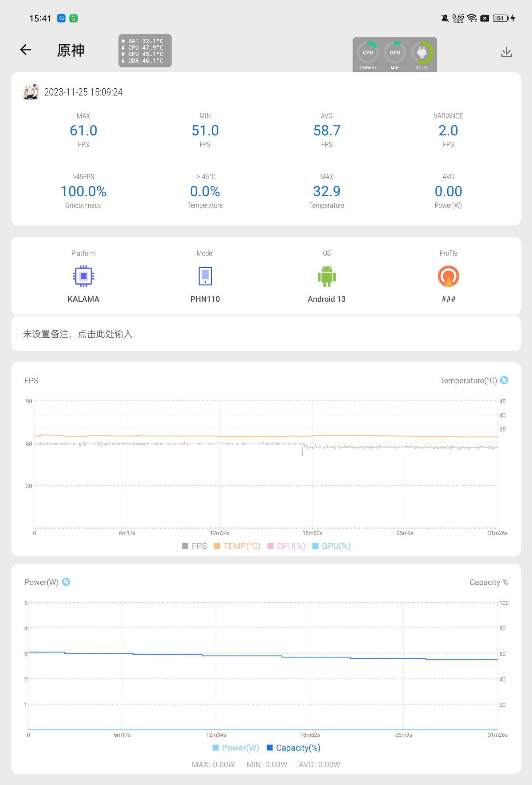Tap the 51.0 MIN FPS value
The image size is (532, 785).
coord(205,130)
